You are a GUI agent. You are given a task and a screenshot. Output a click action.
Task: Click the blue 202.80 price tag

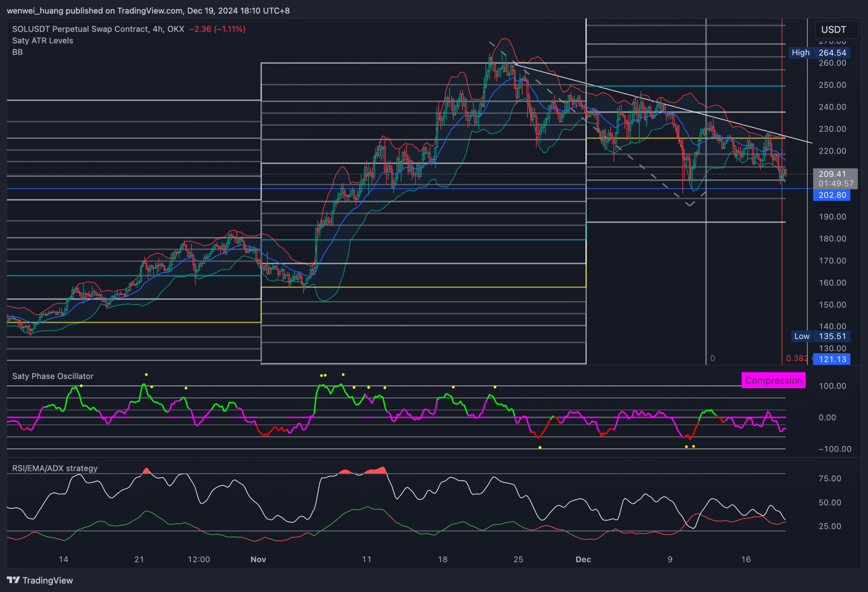(832, 195)
